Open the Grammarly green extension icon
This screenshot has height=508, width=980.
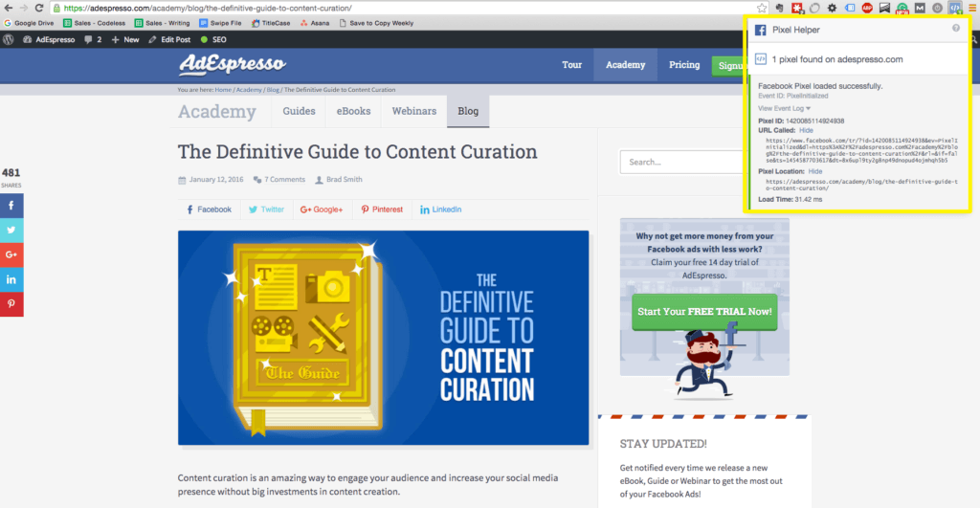(x=902, y=8)
